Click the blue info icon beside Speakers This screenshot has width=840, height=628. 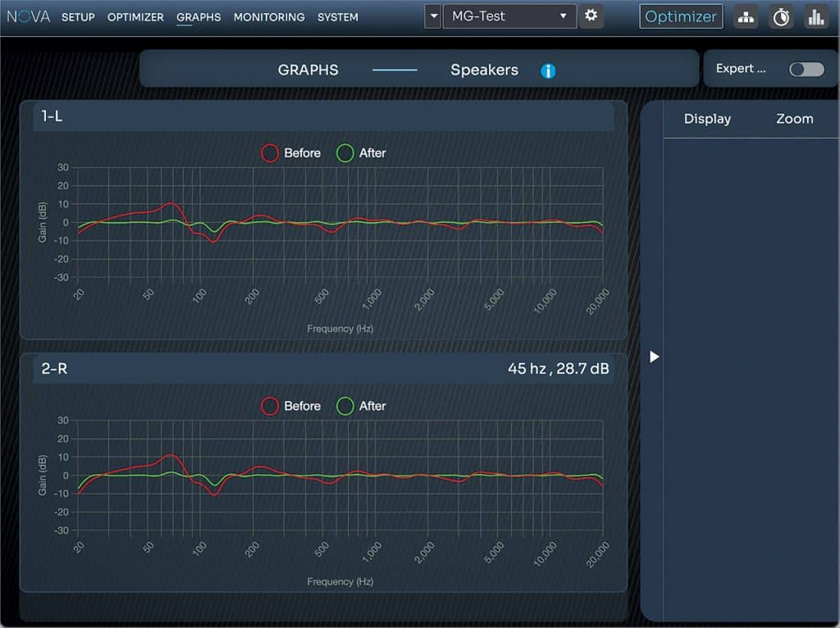pos(548,71)
